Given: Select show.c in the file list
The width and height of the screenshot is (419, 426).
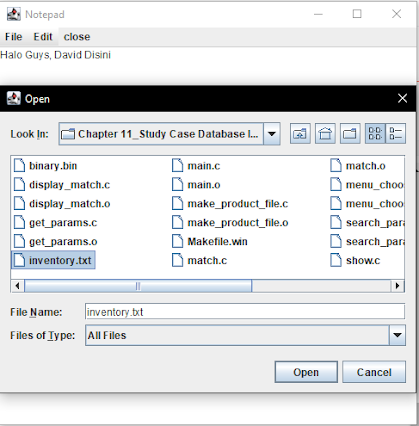Looking at the screenshot, I should coord(355,260).
